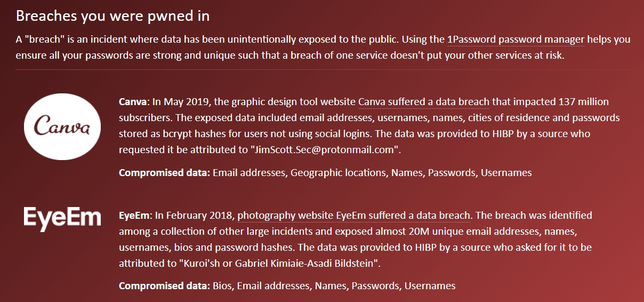
Task: Click the 'Compromised data:' label under EyeEm
Action: pos(165,286)
